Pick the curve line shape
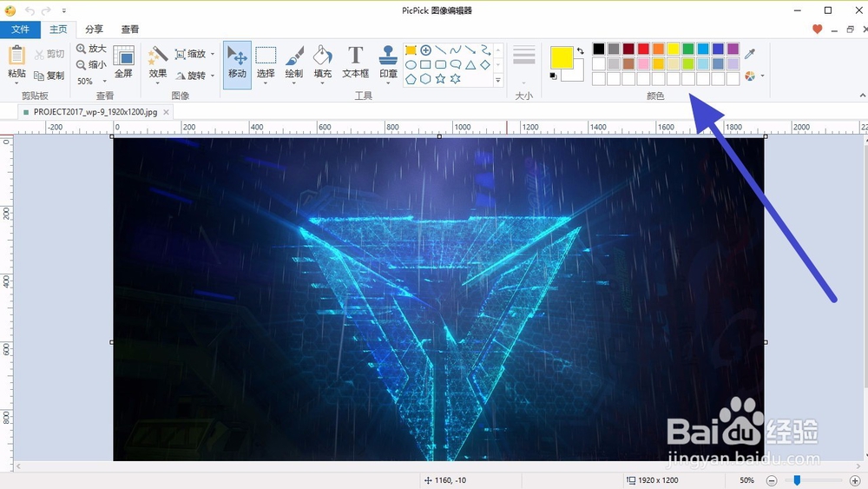The width and height of the screenshot is (868, 489). (x=456, y=50)
